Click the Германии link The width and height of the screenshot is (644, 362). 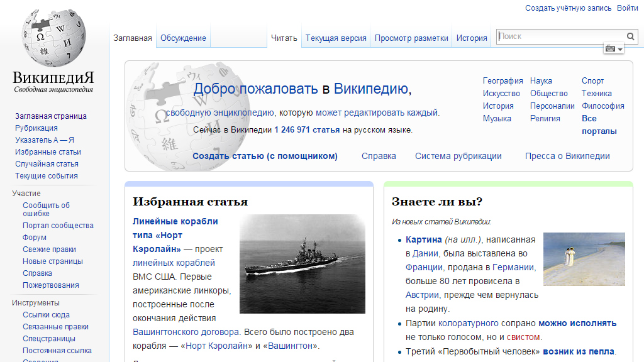513,268
